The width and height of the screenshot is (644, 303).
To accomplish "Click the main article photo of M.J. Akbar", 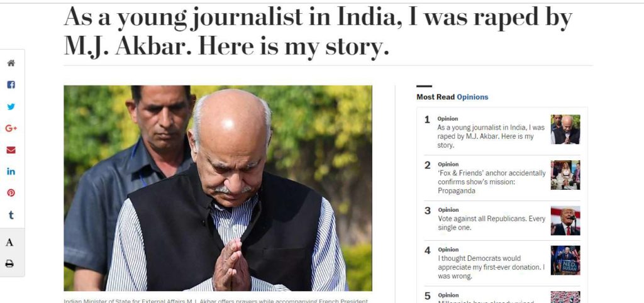I will click(x=218, y=188).
